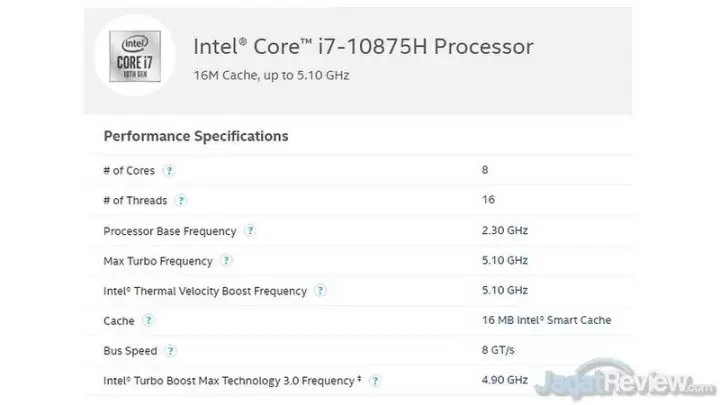
Task: Click help icon beside # of Threads
Action: click(x=181, y=201)
